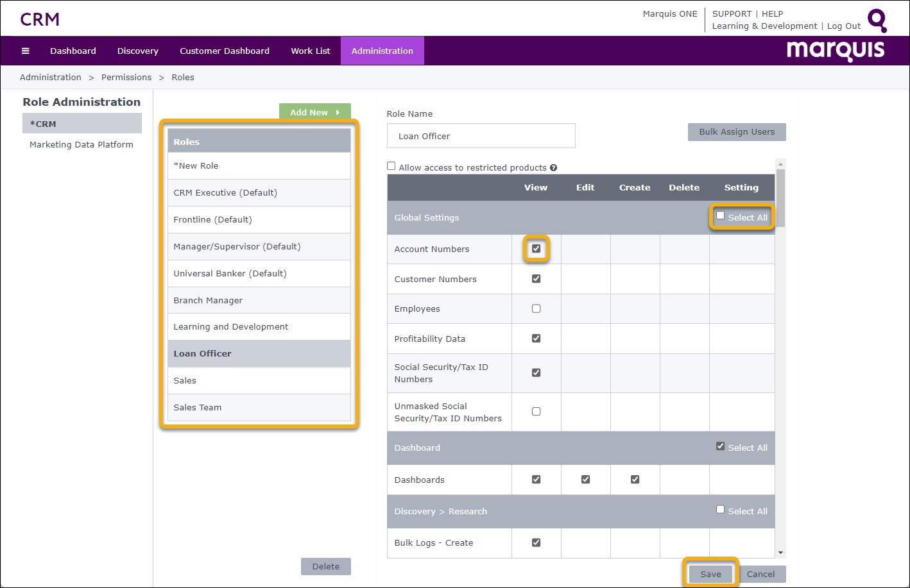Image resolution: width=910 pixels, height=588 pixels.
Task: Toggle Profitability Data View checkbox
Action: (x=537, y=338)
